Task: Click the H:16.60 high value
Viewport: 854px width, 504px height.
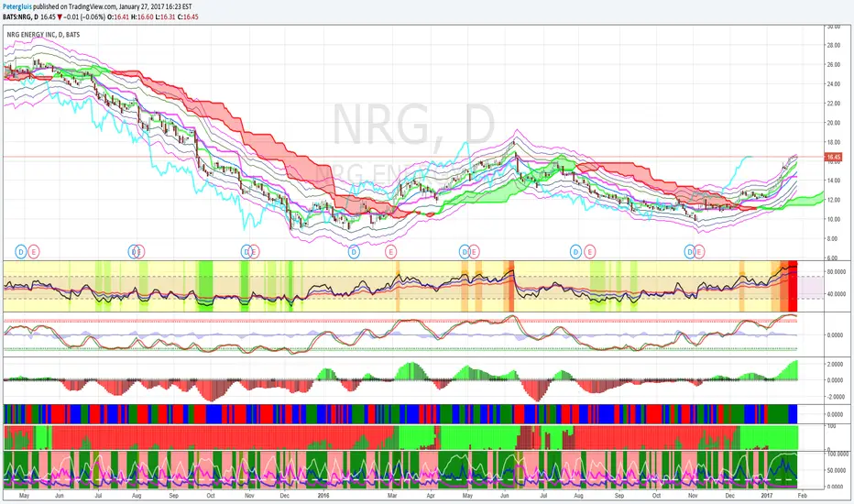Action: click(x=142, y=16)
